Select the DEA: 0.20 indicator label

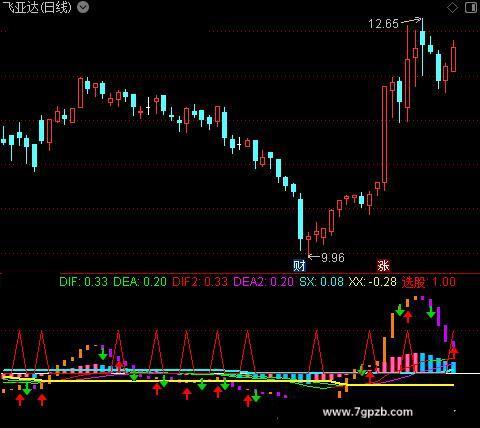pos(140,282)
